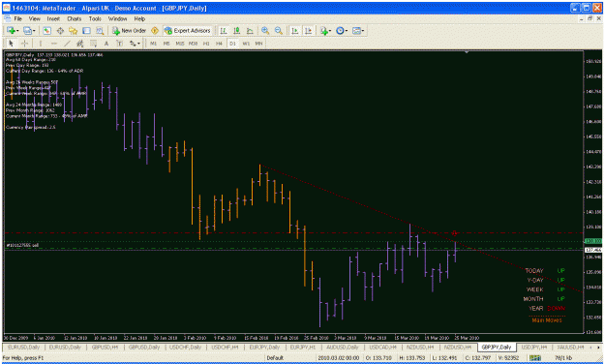Viewport: 605px width, 364px height.
Task: Open the Templates dropdown
Action: [x=358, y=30]
